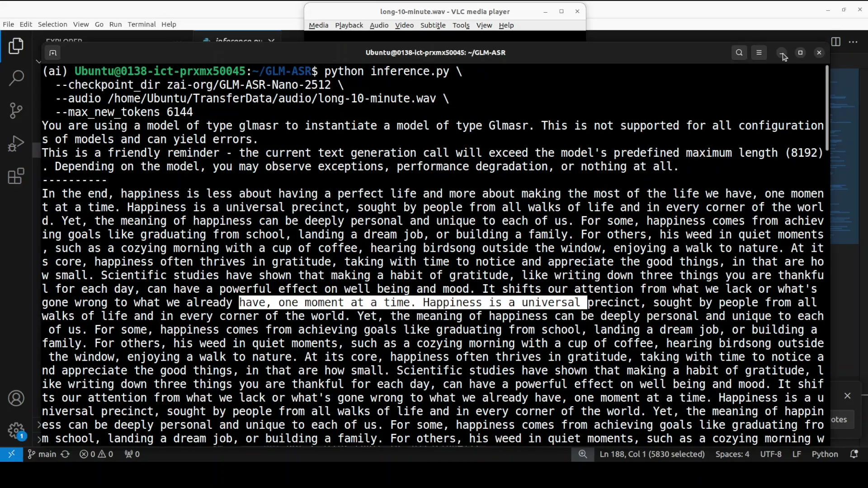The height and width of the screenshot is (488, 868).
Task: Switch to the inference.py tab
Action: [237, 40]
